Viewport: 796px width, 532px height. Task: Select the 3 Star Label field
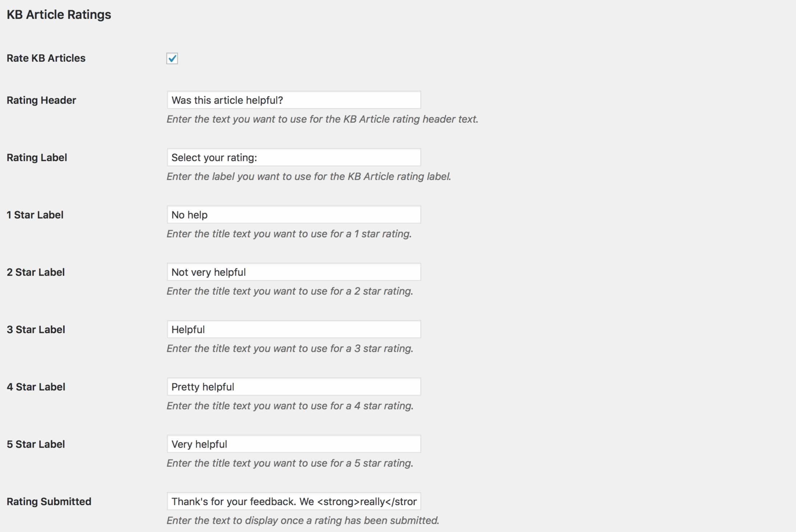click(293, 330)
